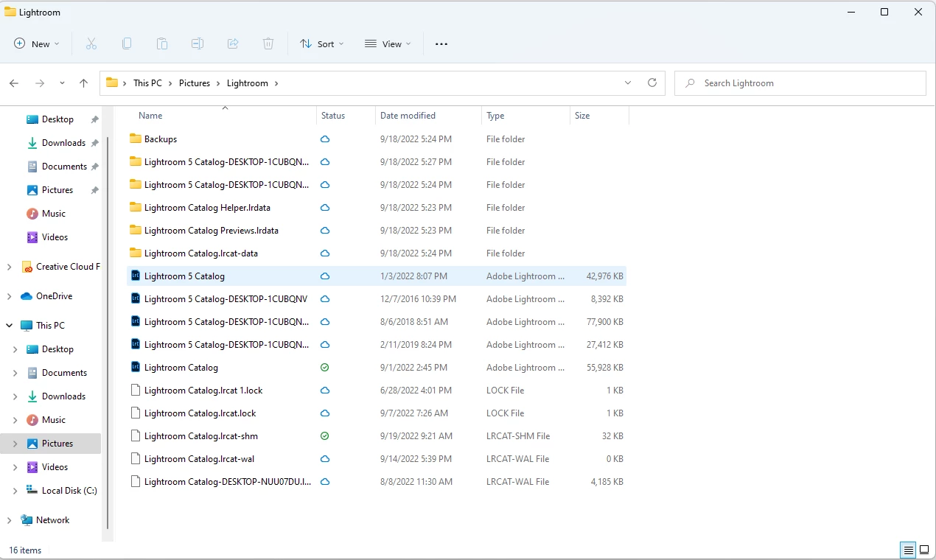This screenshot has width=936, height=560.
Task: Expand Local Disk (C:) tree node
Action: click(15, 491)
